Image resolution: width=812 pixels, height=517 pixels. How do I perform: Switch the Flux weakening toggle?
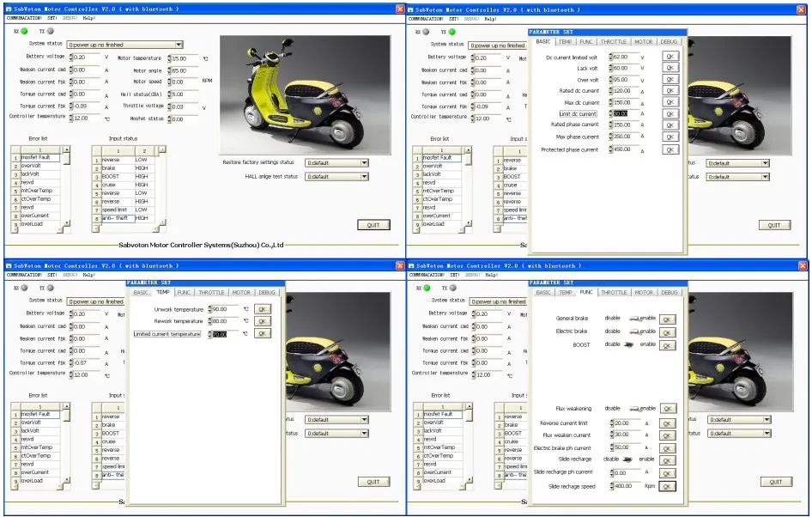pyautogui.click(x=633, y=409)
